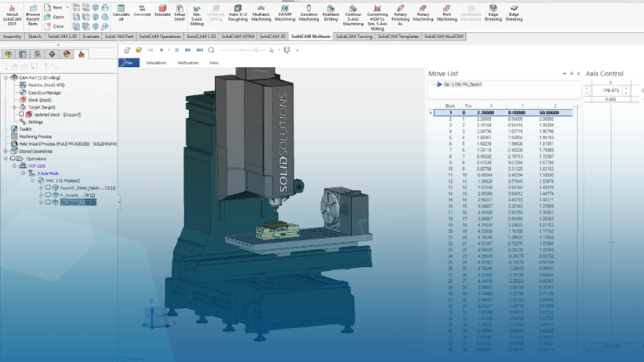Skip to end of simulation
The height and width of the screenshot is (362, 644).
(200, 50)
